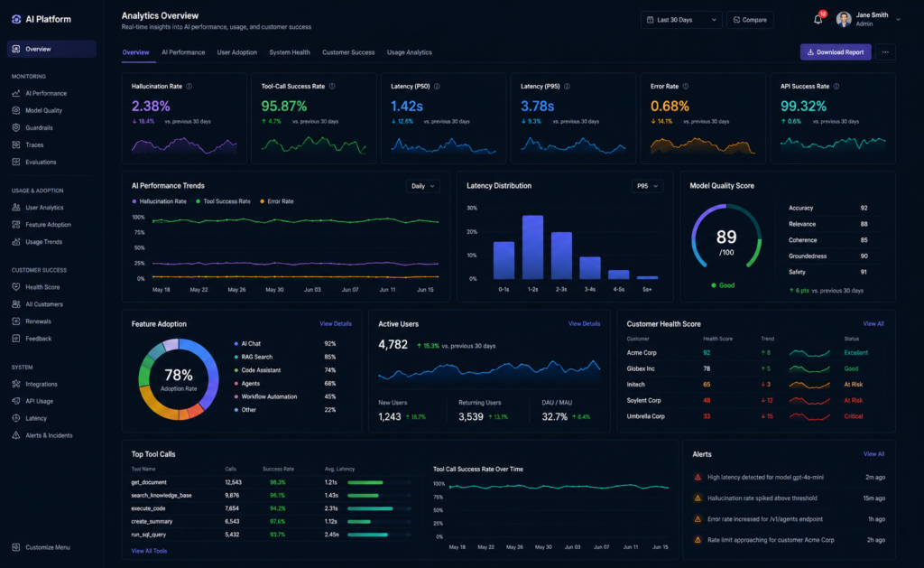Click the AI Platform logo icon
924x568 pixels.
16,19
